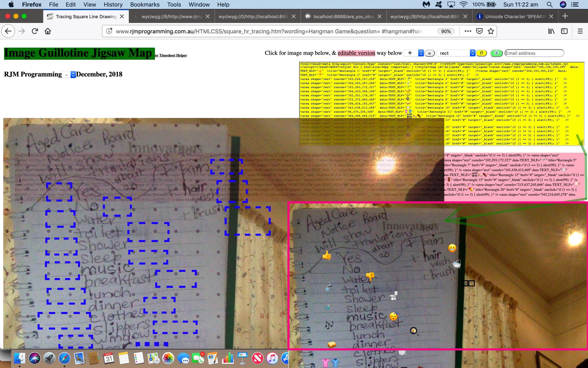Viewport: 588px width, 368px height.
Task: Open the File menu
Action: pos(53,4)
